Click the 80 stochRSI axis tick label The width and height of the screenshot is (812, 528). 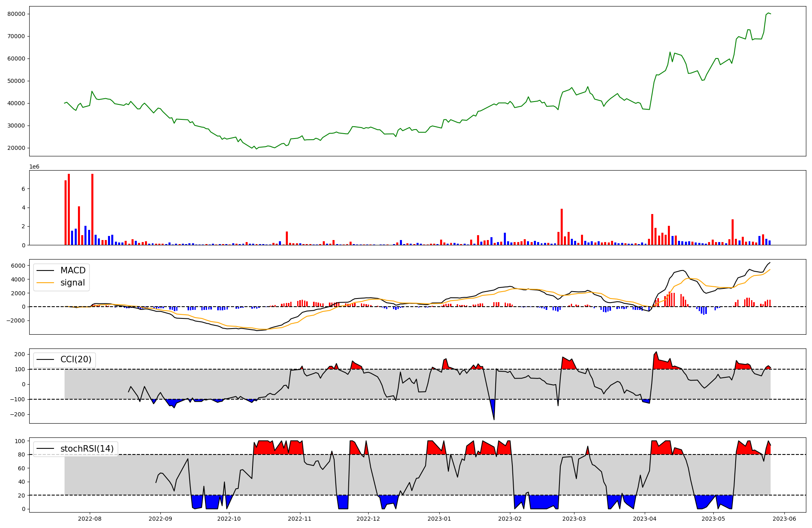pyautogui.click(x=22, y=454)
